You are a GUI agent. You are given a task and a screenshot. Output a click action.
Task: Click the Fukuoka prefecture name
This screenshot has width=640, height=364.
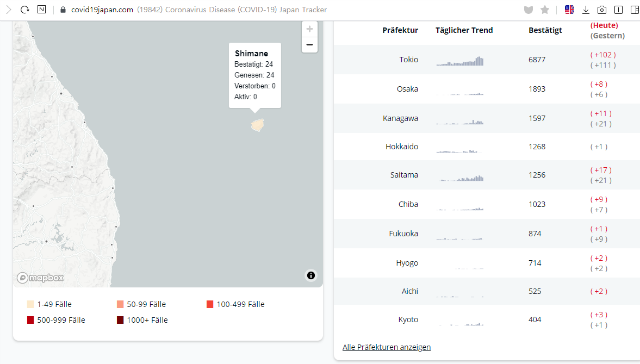[403, 233]
